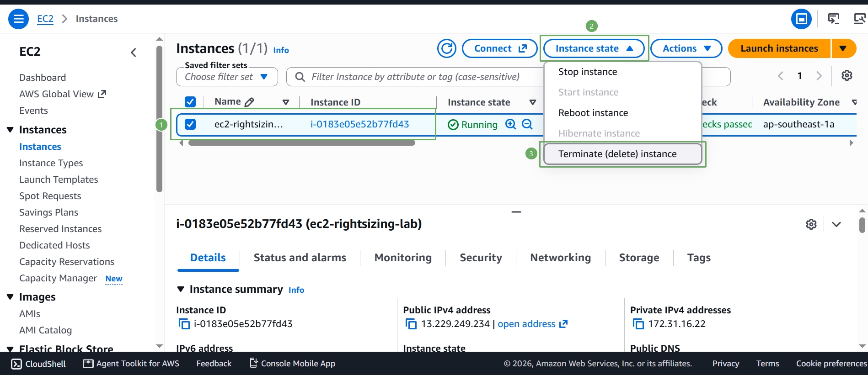Open table preferences gear icon

coord(847,76)
